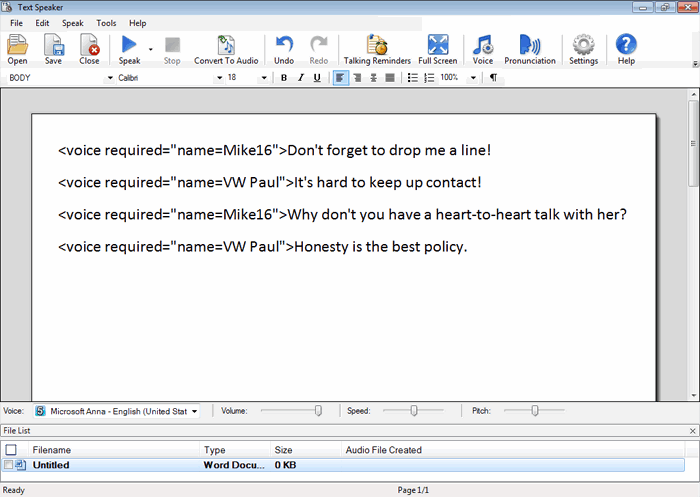The width and height of the screenshot is (700, 497).
Task: Undo the last edit
Action: tap(284, 45)
